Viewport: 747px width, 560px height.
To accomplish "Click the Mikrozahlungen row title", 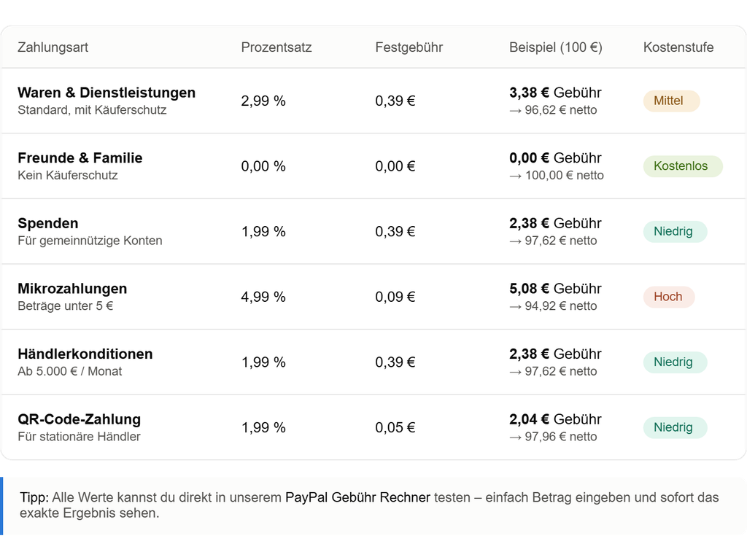I will tap(72, 289).
